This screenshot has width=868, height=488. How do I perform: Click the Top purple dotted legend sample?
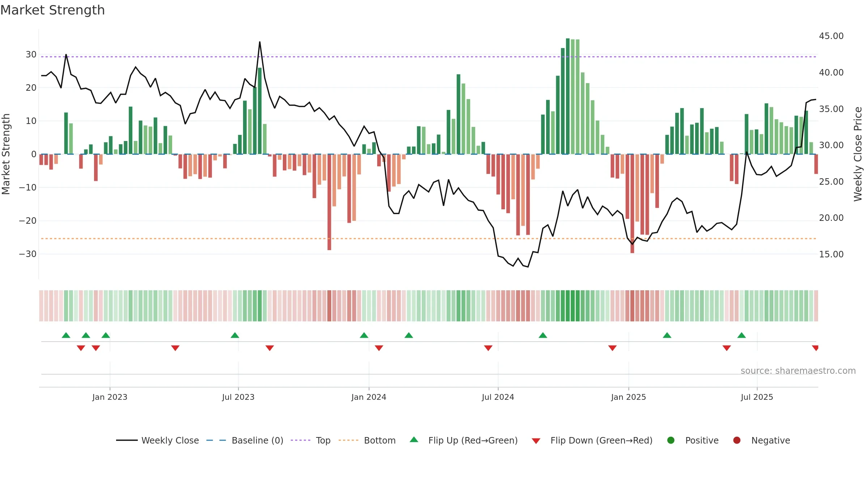click(301, 440)
